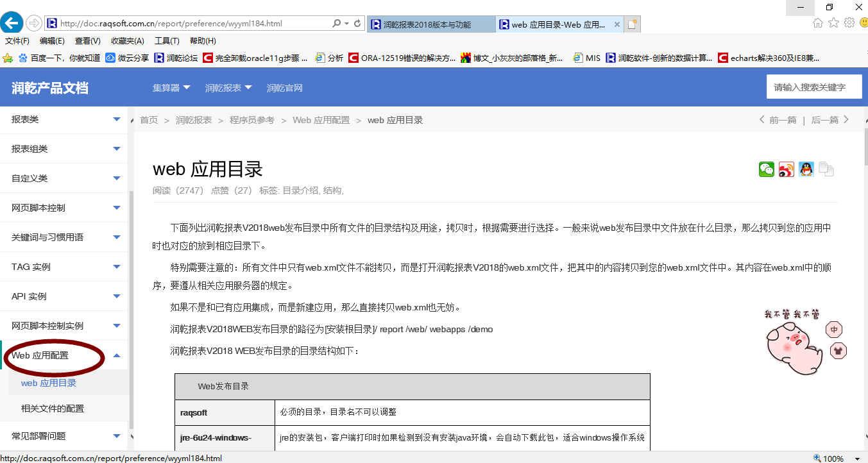Screen dimensions: 868x463
Task: Click the 程序员参考 breadcrumb link
Action: [252, 120]
